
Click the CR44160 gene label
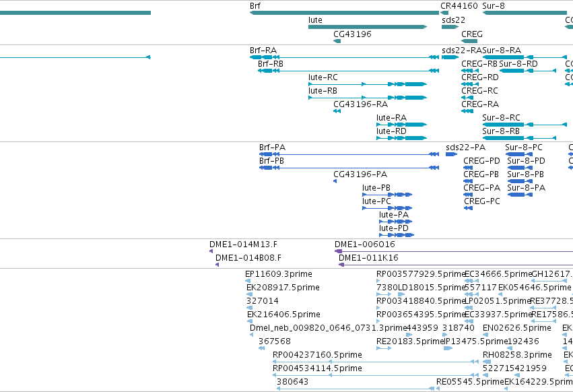pyautogui.click(x=459, y=6)
